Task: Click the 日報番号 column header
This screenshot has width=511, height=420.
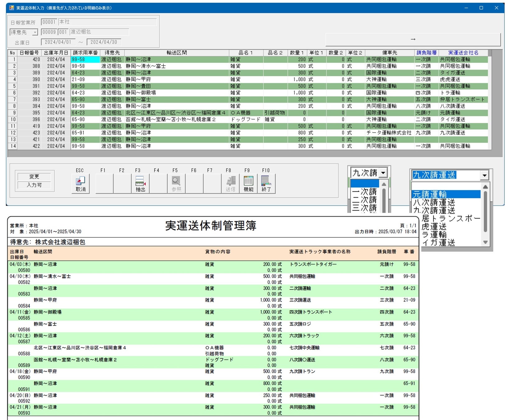Action: pyautogui.click(x=29, y=53)
